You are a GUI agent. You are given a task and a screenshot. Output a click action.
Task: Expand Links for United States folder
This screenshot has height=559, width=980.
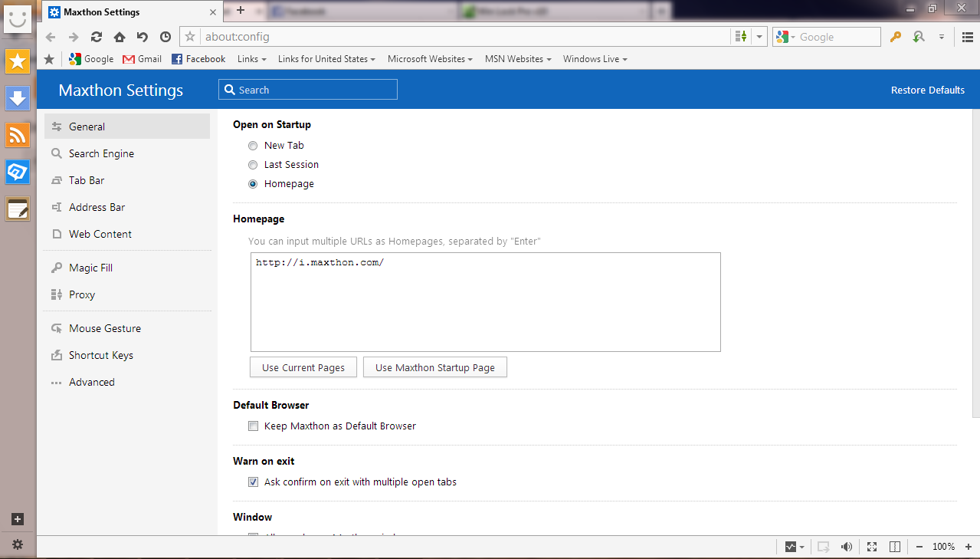point(326,59)
